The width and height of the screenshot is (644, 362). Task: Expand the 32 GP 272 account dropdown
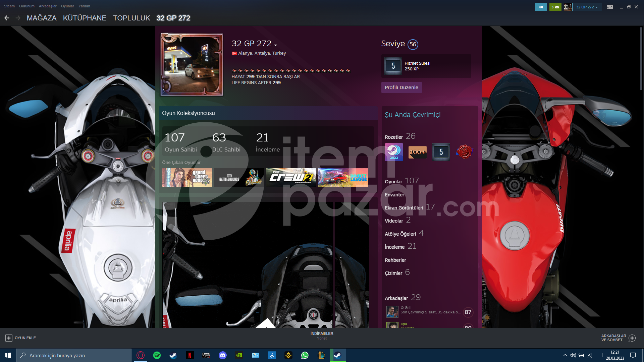[x=587, y=7]
